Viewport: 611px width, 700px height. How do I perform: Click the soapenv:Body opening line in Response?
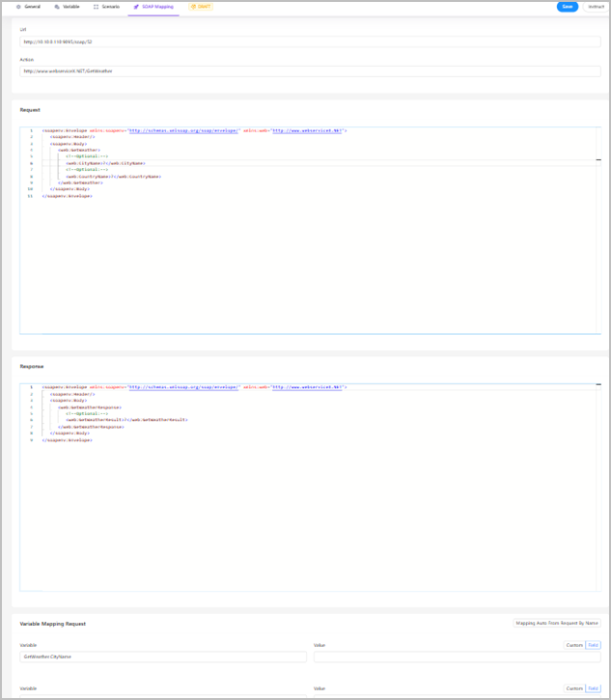pyautogui.click(x=69, y=401)
